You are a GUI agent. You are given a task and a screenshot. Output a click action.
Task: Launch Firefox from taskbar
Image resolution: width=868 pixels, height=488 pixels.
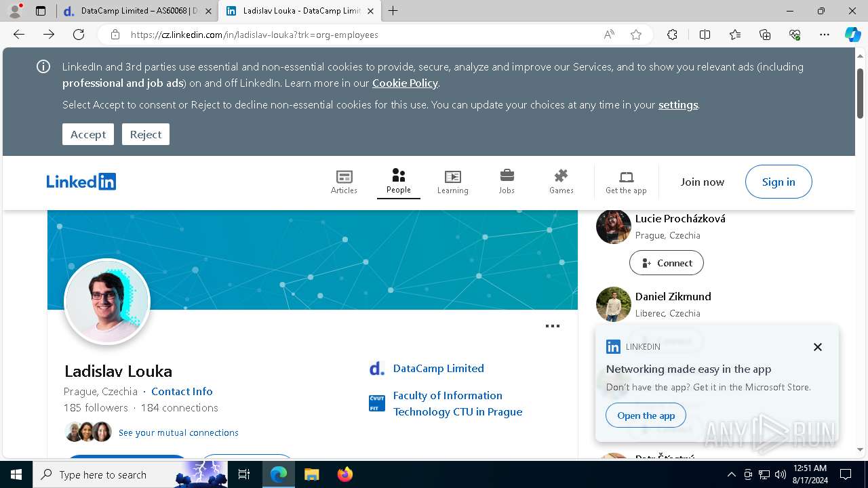tap(344, 474)
